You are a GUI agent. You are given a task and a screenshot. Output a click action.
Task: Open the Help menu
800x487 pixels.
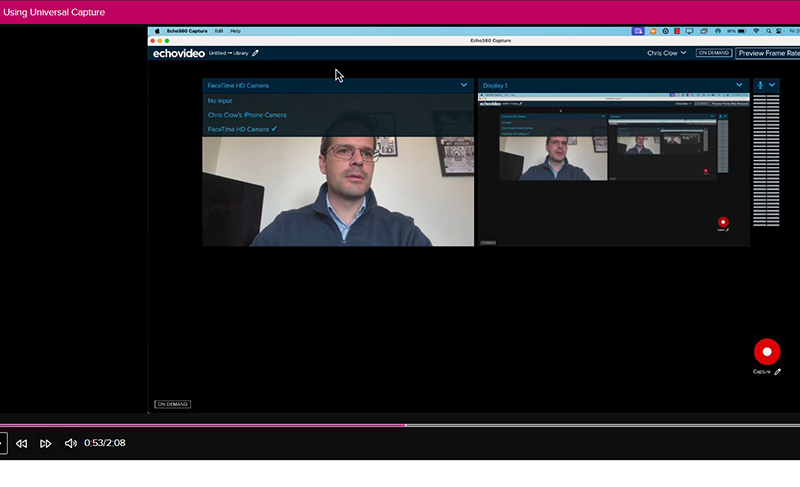tap(235, 31)
